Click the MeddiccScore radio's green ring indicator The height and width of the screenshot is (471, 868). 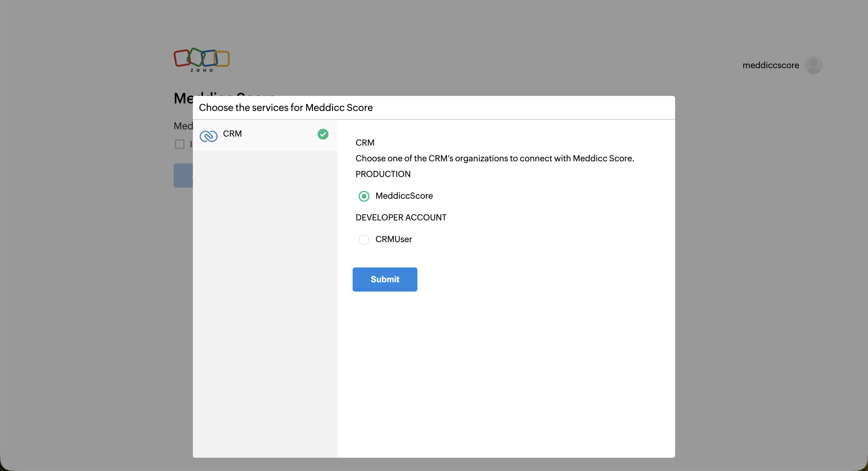364,196
